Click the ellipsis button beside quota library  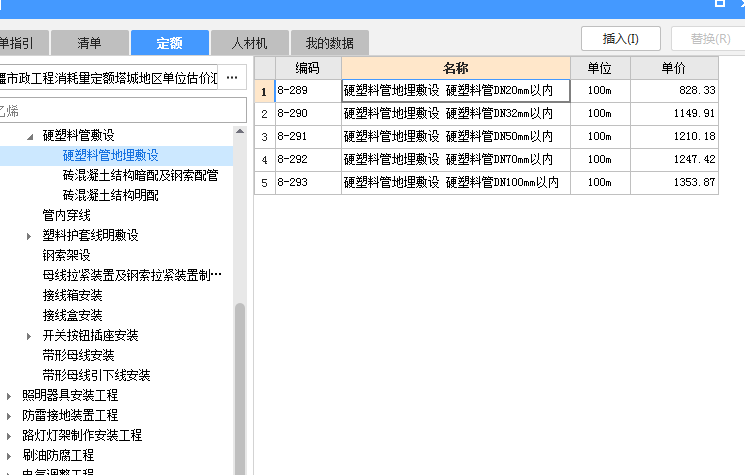232,77
